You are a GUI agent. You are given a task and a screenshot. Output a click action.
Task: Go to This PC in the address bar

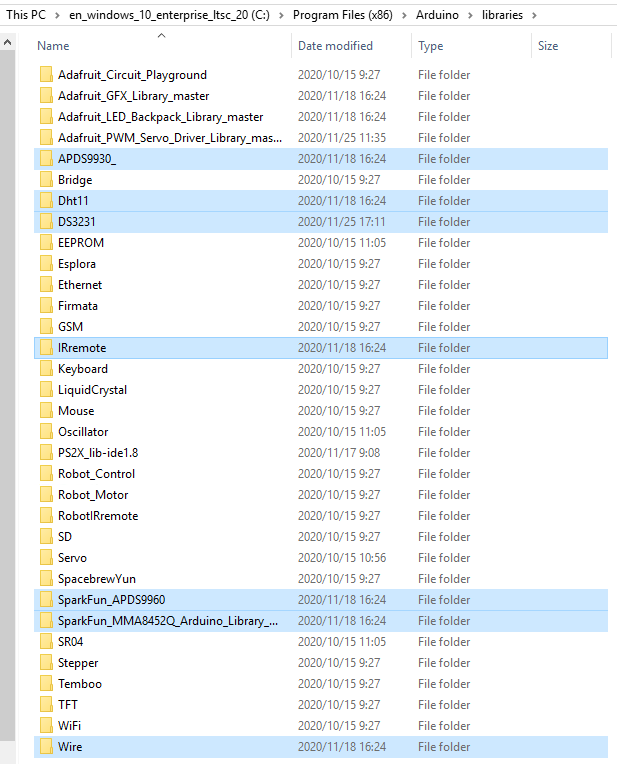click(26, 15)
